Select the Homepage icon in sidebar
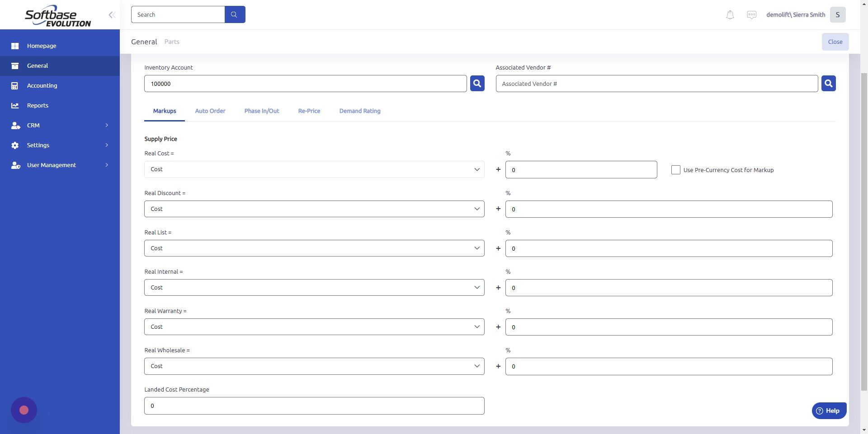The width and height of the screenshot is (868, 434). pyautogui.click(x=15, y=46)
